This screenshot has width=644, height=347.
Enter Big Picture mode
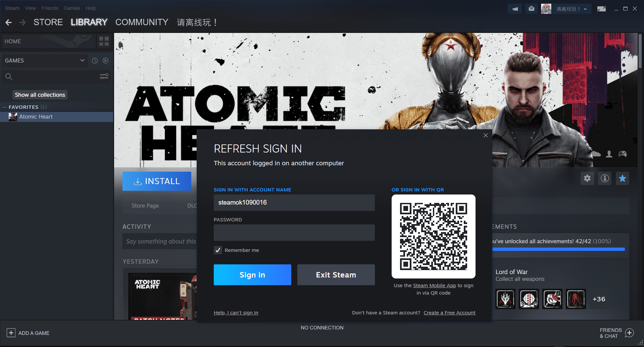pyautogui.click(x=601, y=9)
